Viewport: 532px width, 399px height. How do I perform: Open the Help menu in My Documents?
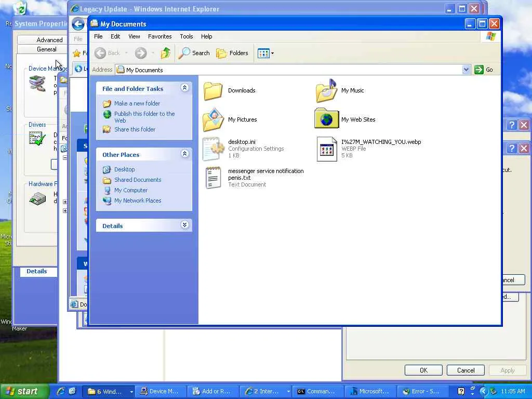click(206, 36)
